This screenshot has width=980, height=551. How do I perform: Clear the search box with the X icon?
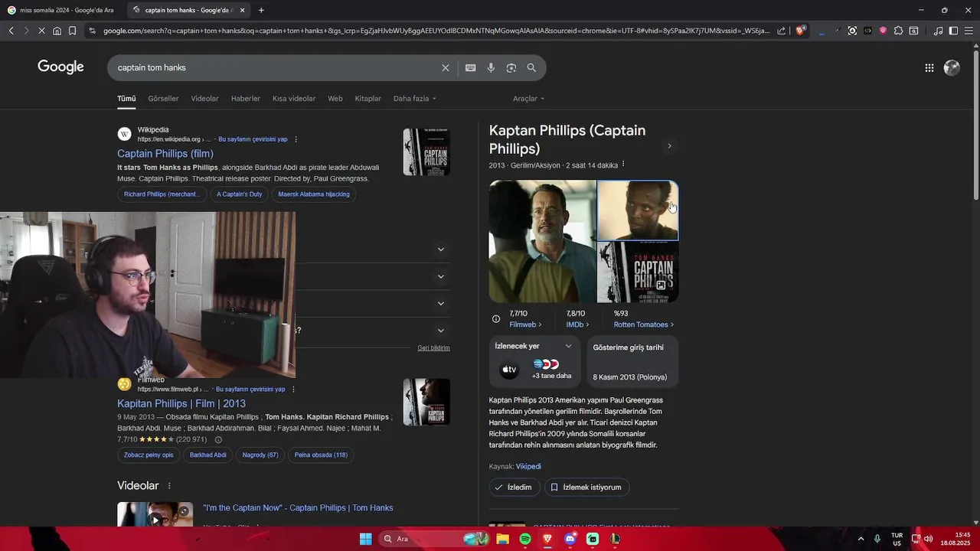coord(446,67)
